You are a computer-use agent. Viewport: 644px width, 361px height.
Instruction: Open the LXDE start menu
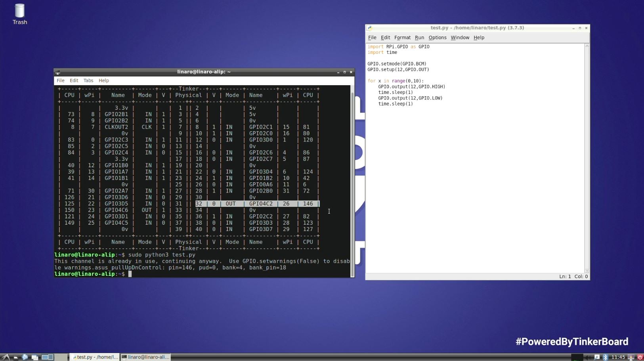[x=6, y=357]
